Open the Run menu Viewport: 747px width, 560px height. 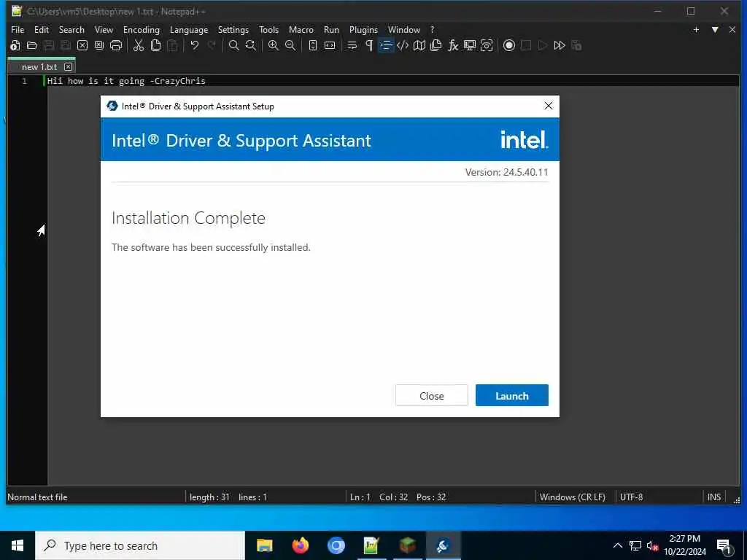click(x=331, y=29)
